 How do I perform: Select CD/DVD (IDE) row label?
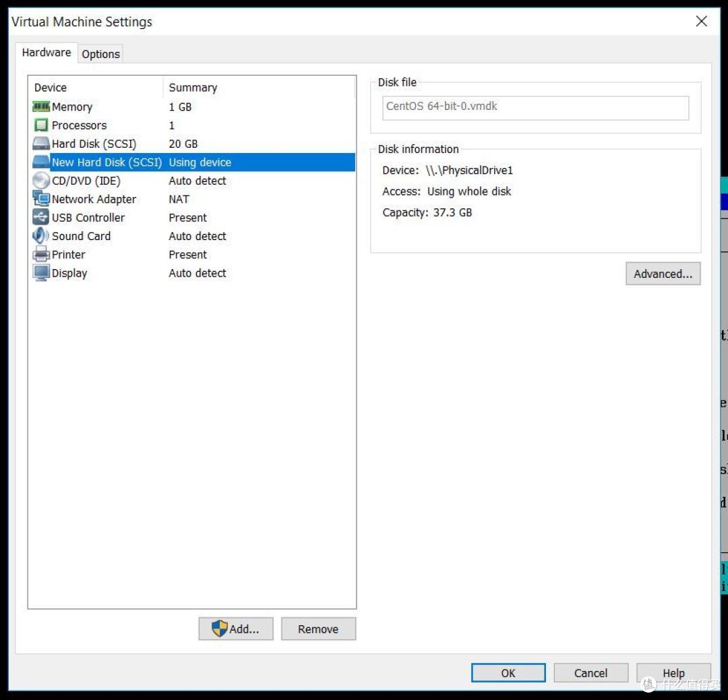point(86,181)
